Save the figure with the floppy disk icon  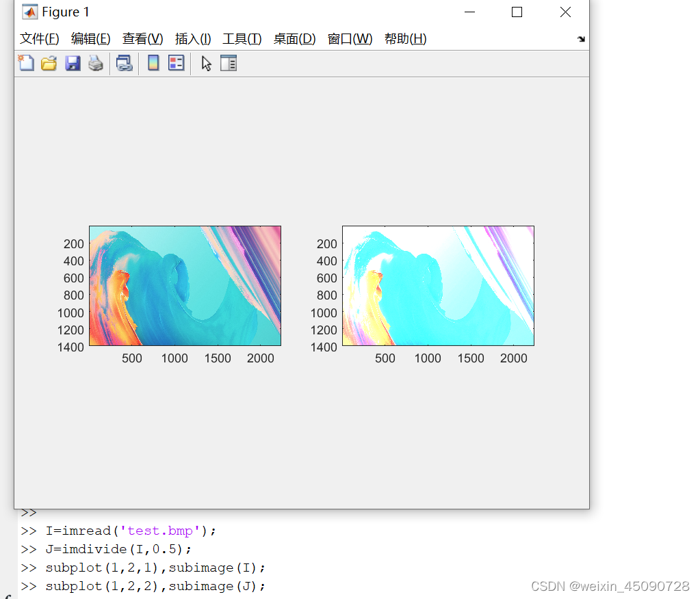(73, 64)
